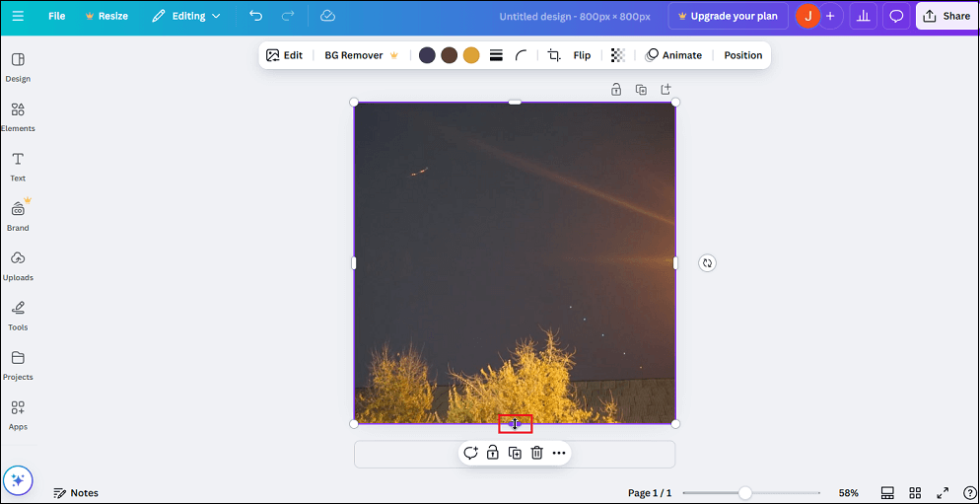Click Animate in the toolbar

(673, 55)
